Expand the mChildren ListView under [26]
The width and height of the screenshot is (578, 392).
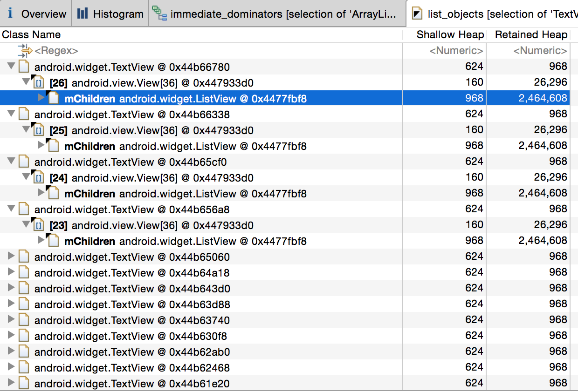(41, 98)
